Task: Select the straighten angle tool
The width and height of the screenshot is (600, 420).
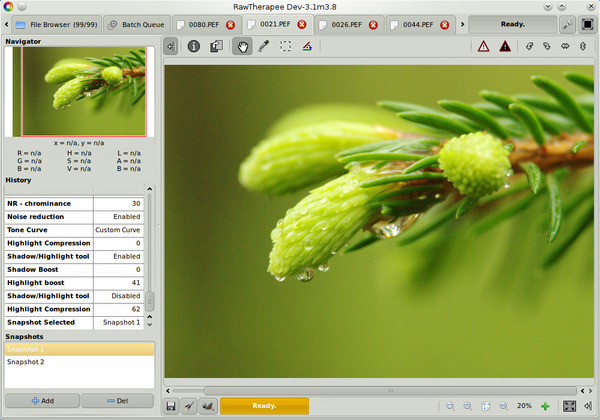Action: (x=307, y=46)
